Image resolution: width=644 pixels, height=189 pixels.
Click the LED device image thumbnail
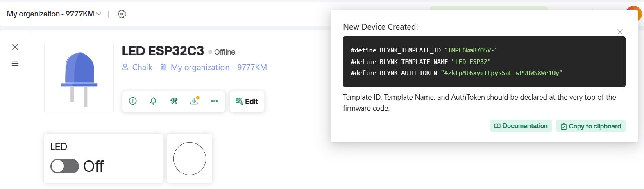click(x=79, y=77)
